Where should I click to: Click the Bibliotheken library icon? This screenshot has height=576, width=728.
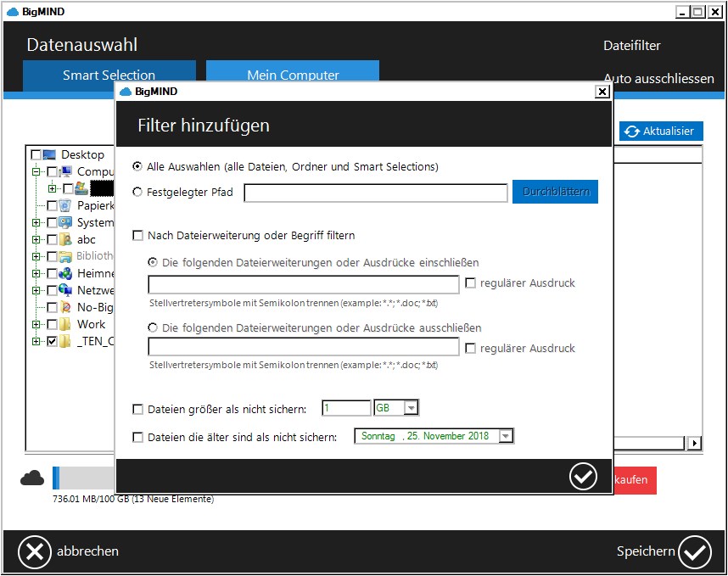[65, 256]
